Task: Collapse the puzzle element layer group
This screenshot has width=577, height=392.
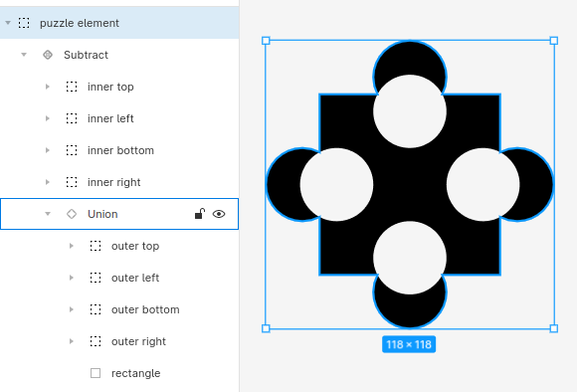Action: 8,23
